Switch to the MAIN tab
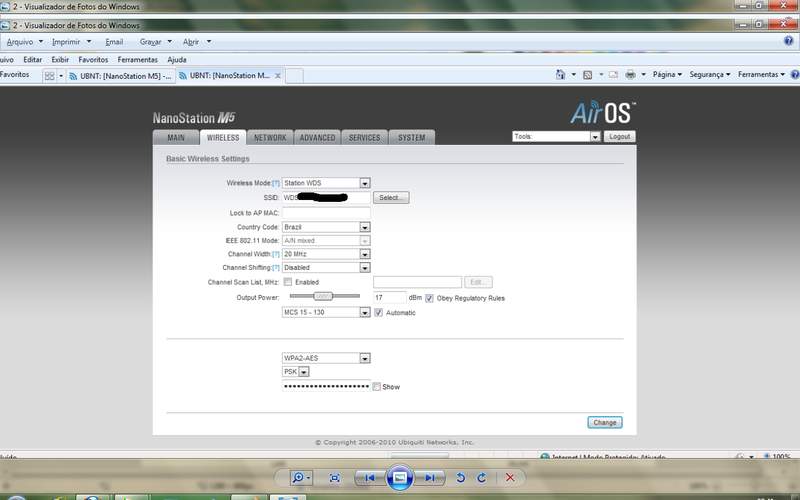 176,138
